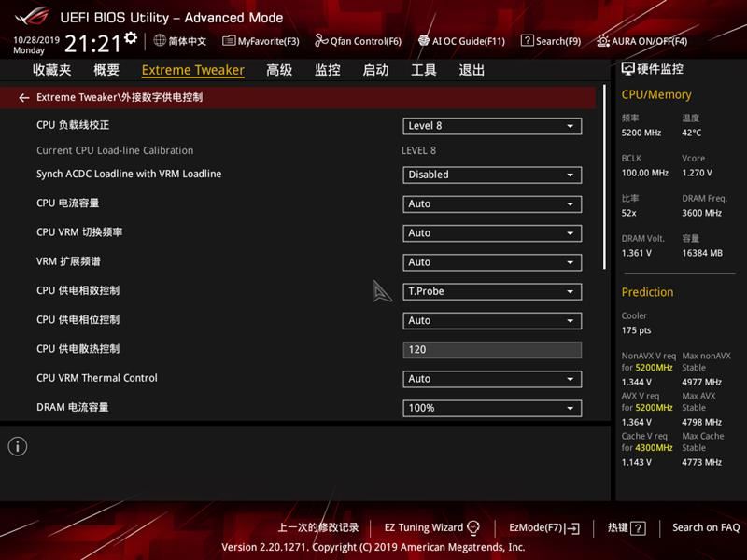The image size is (747, 560).
Task: Switch to EzMode(F7)
Action: pos(536,527)
